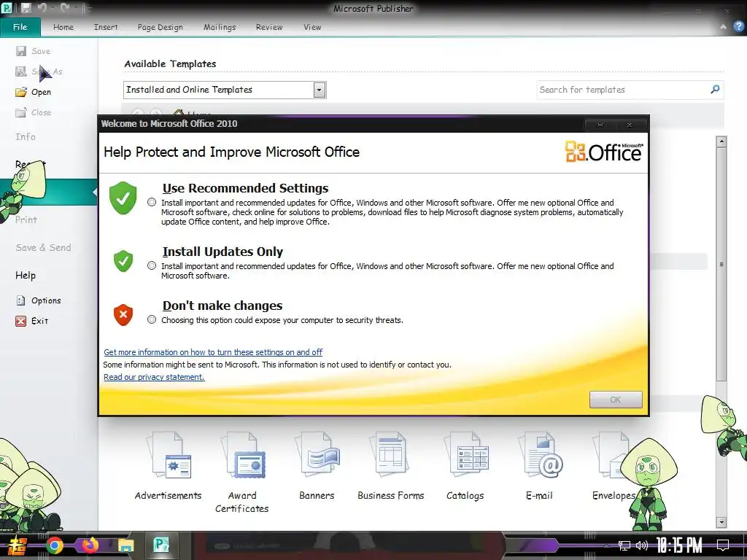
Task: Open File Explorer from taskbar
Action: pos(125,545)
